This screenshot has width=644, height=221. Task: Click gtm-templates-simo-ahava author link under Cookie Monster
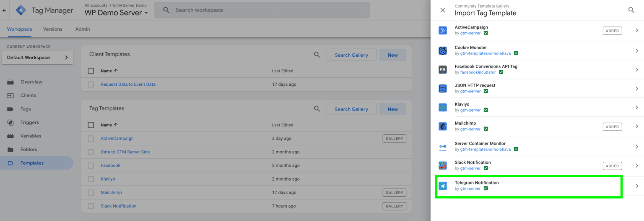click(x=486, y=53)
